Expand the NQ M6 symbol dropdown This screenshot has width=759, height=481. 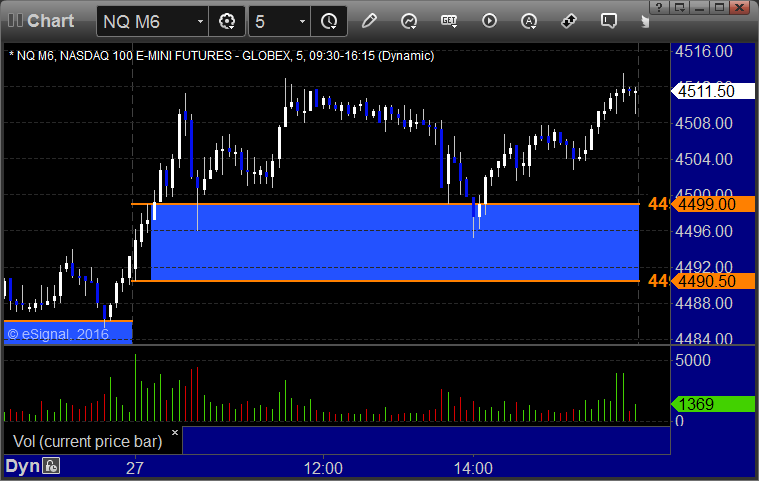200,21
